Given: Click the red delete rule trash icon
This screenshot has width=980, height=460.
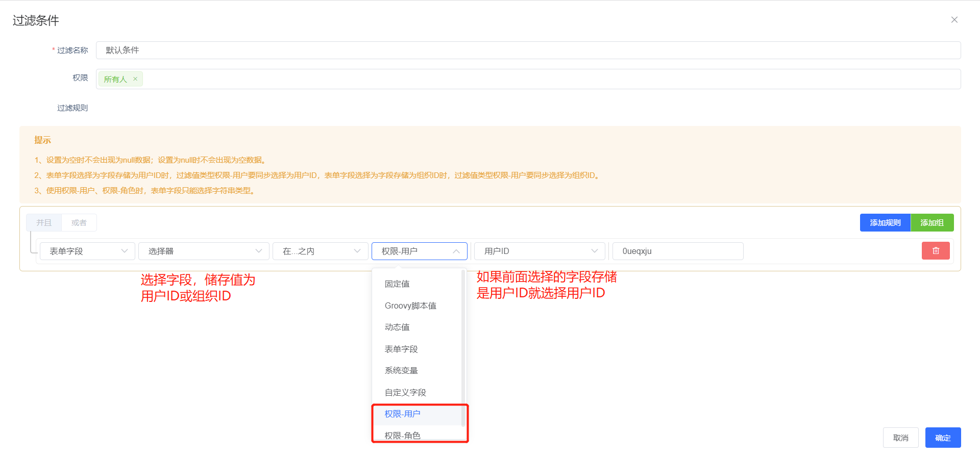Looking at the screenshot, I should 935,251.
